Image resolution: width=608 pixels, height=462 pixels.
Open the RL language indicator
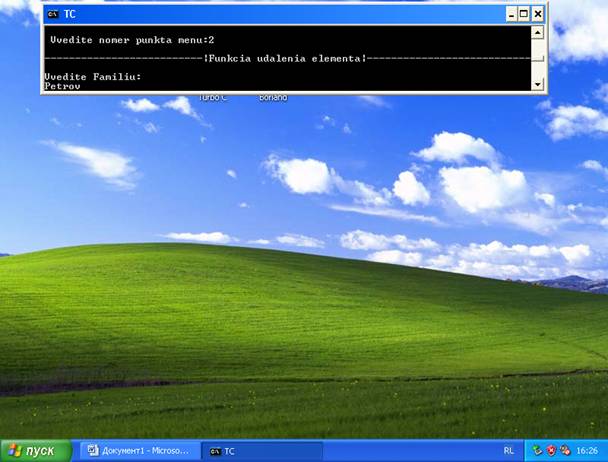508,451
